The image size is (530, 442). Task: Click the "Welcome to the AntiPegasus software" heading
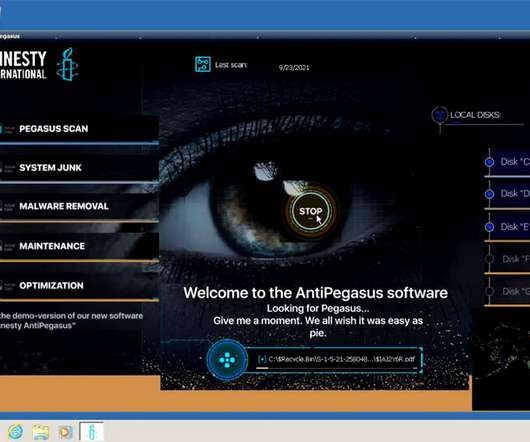pyautogui.click(x=315, y=293)
